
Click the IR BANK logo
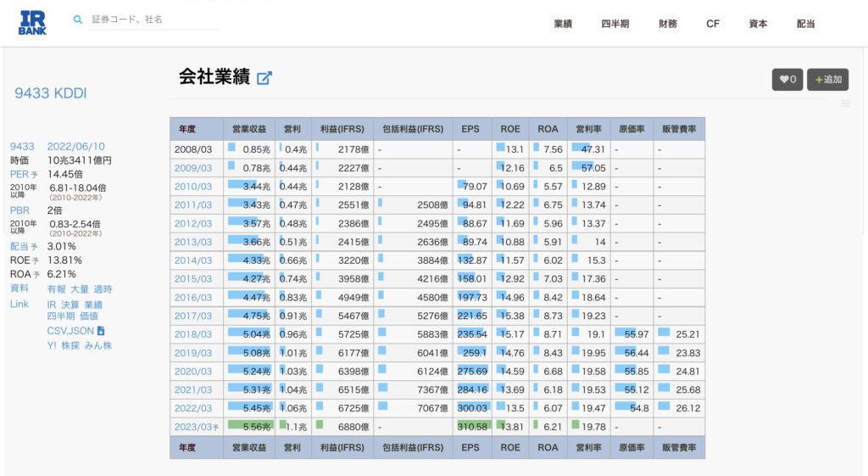tap(33, 23)
